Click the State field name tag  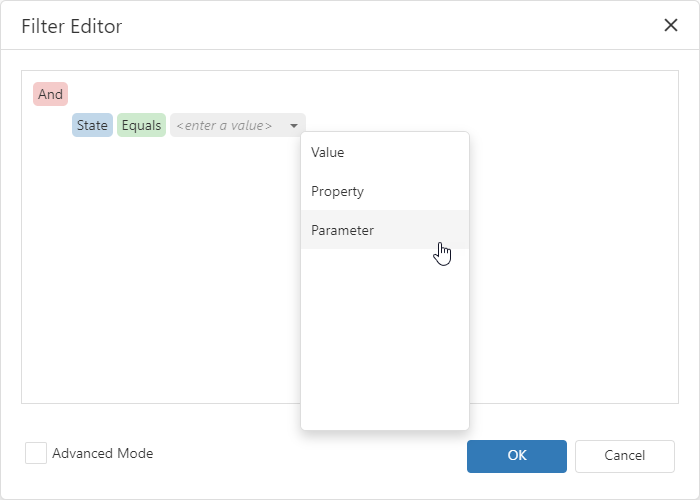(92, 125)
